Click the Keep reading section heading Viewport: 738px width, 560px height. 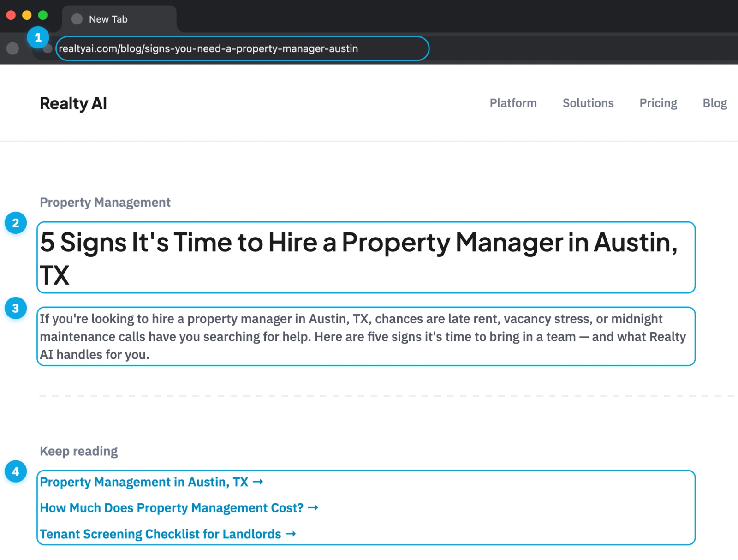point(78,451)
